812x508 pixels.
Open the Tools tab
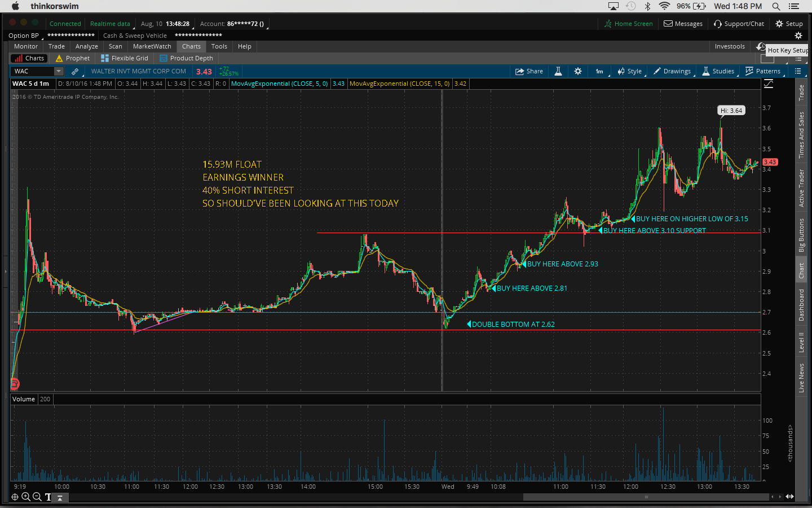219,46
